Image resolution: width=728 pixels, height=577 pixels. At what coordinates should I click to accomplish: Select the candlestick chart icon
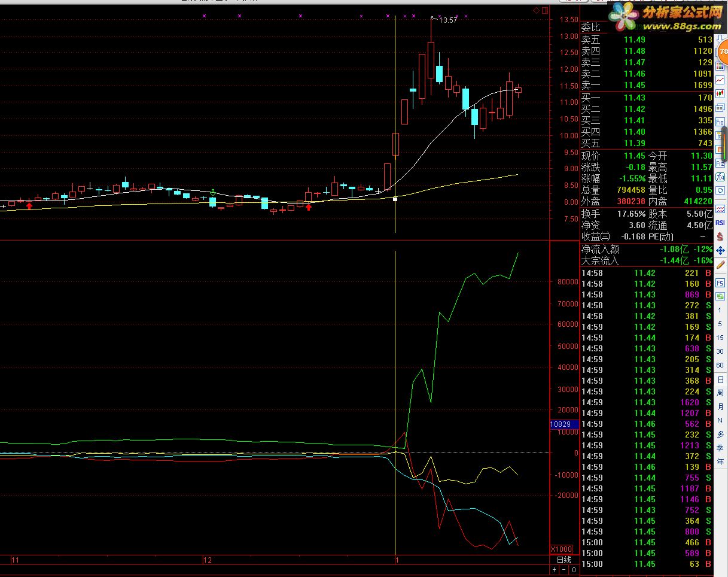pos(720,94)
